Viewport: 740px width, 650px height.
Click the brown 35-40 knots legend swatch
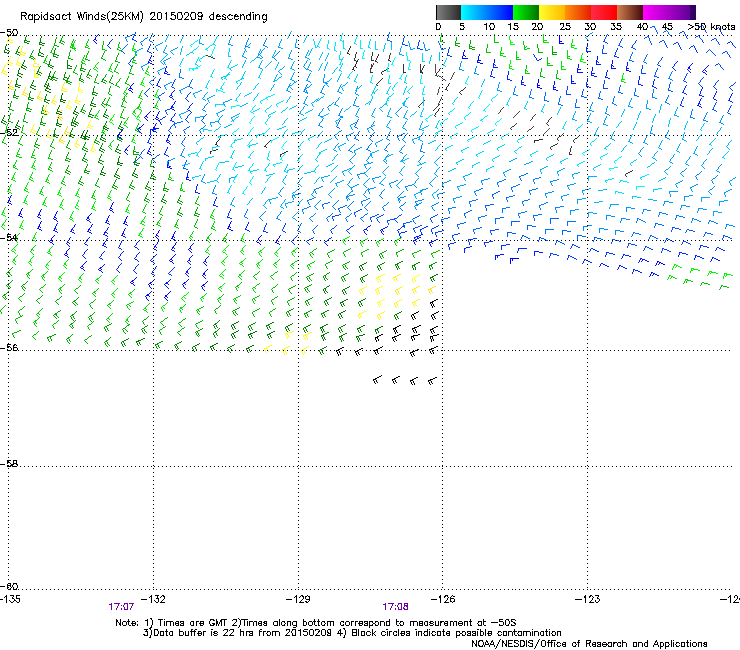pos(630,12)
